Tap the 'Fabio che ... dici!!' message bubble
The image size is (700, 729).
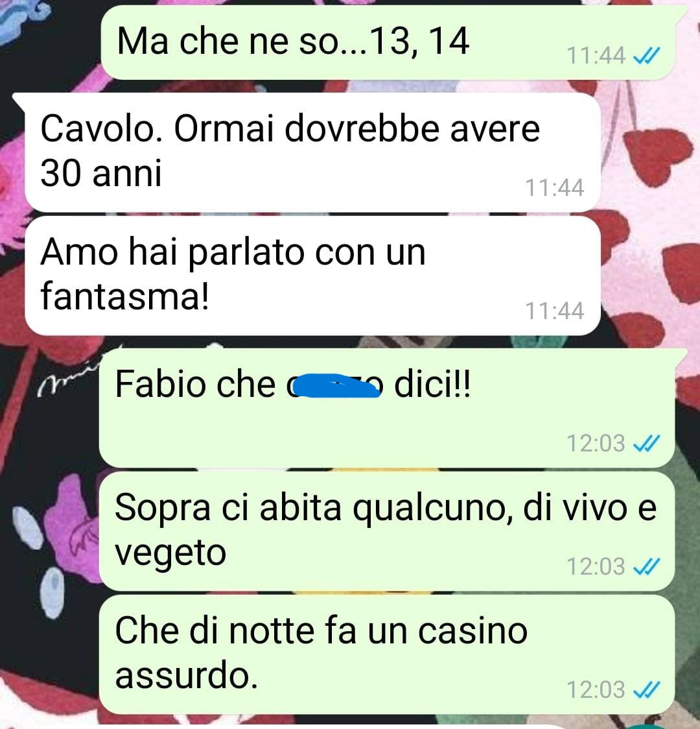(387, 408)
